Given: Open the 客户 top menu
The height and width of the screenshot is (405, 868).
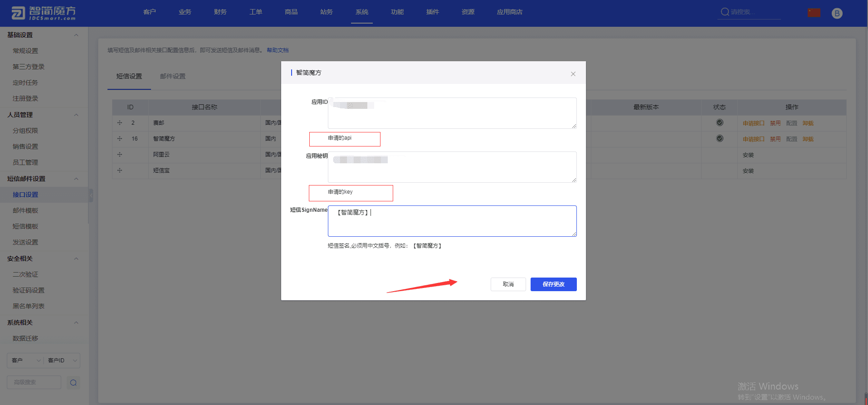Looking at the screenshot, I should [150, 12].
